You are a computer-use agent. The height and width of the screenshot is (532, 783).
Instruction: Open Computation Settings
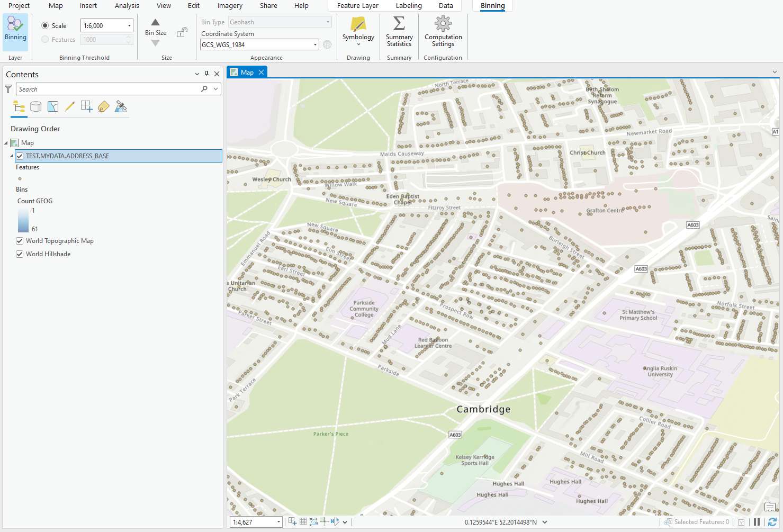click(x=443, y=32)
